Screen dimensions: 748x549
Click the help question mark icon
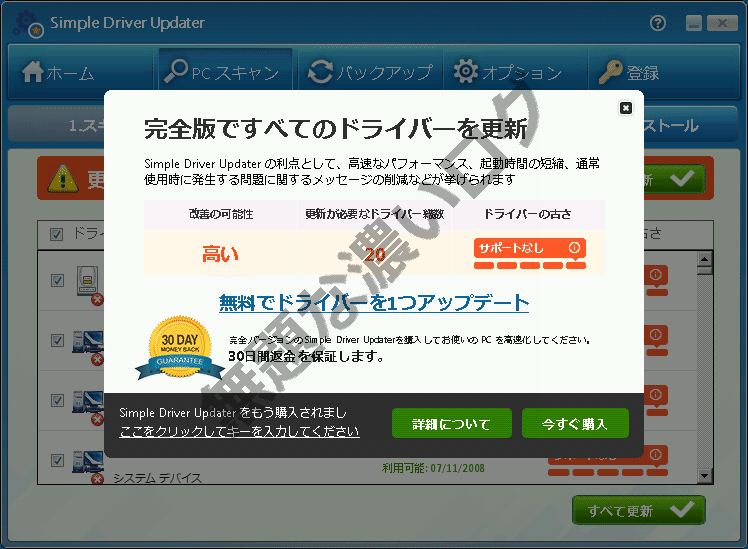coord(658,23)
